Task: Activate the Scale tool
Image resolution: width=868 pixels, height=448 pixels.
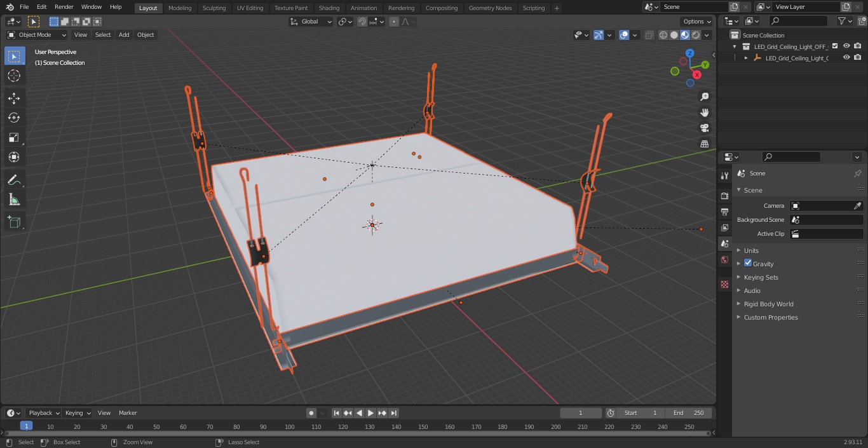Action: click(14, 137)
